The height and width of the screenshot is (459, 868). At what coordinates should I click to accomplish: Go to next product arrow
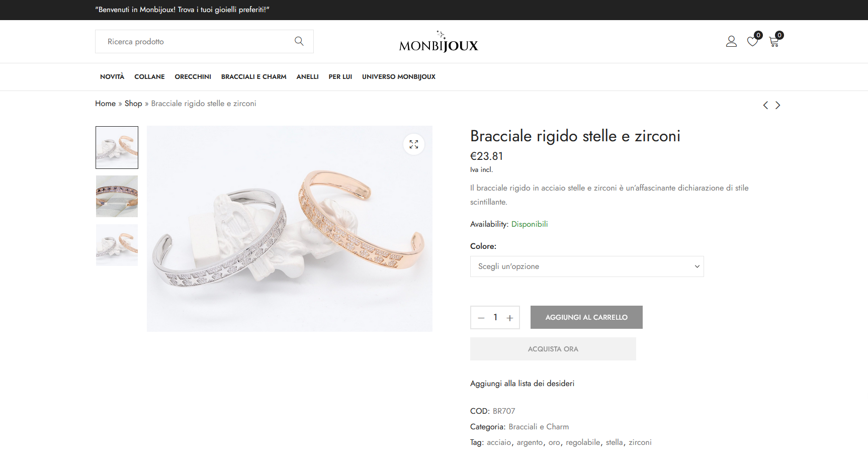tap(778, 105)
